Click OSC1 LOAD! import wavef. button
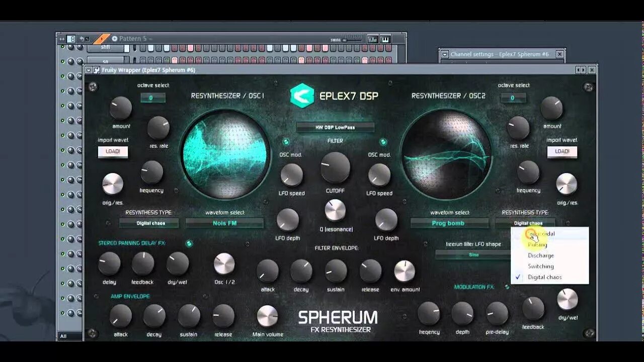Image resolution: width=644 pixels, height=362 pixels. pos(113,151)
